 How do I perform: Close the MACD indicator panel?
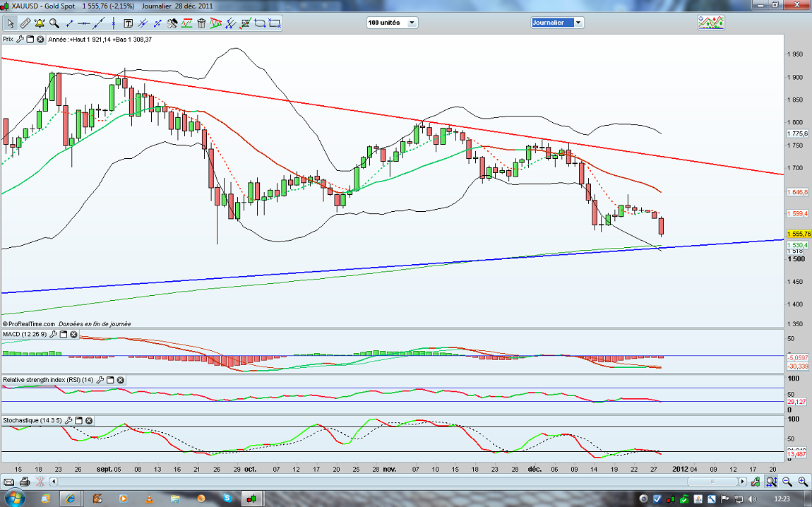click(x=73, y=335)
